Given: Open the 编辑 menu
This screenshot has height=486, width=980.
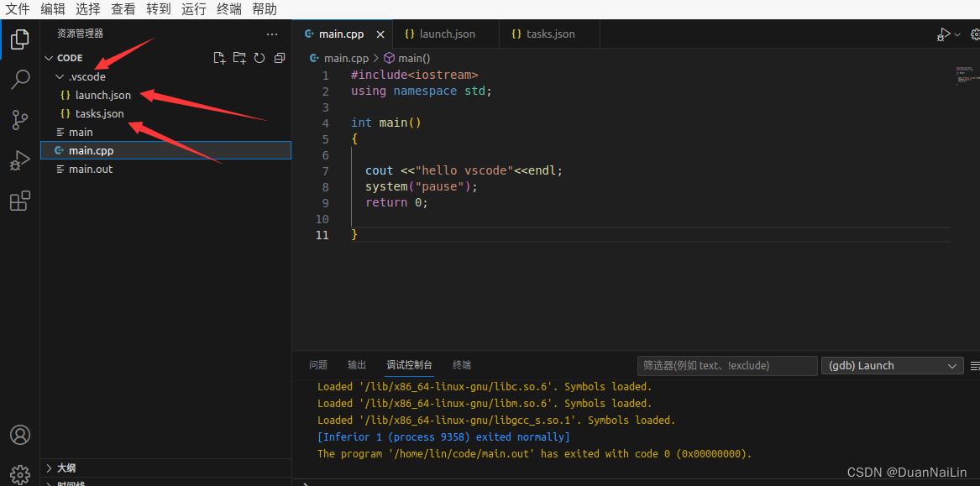Looking at the screenshot, I should [53, 9].
